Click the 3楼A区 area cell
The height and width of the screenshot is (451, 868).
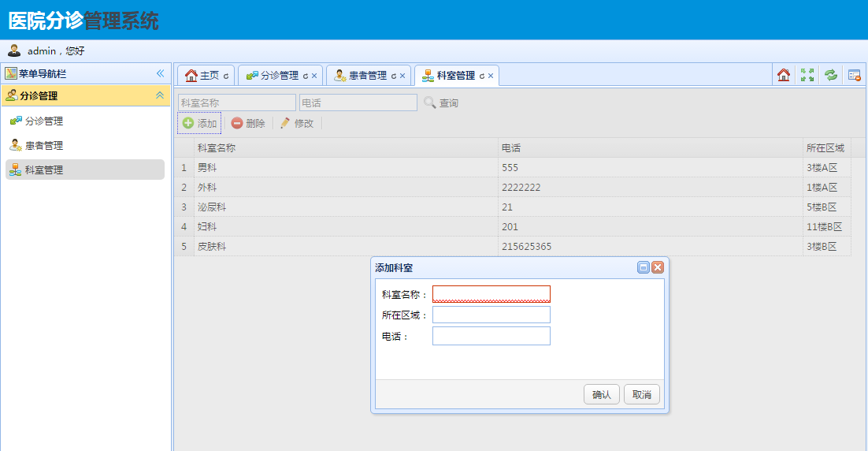click(x=827, y=167)
